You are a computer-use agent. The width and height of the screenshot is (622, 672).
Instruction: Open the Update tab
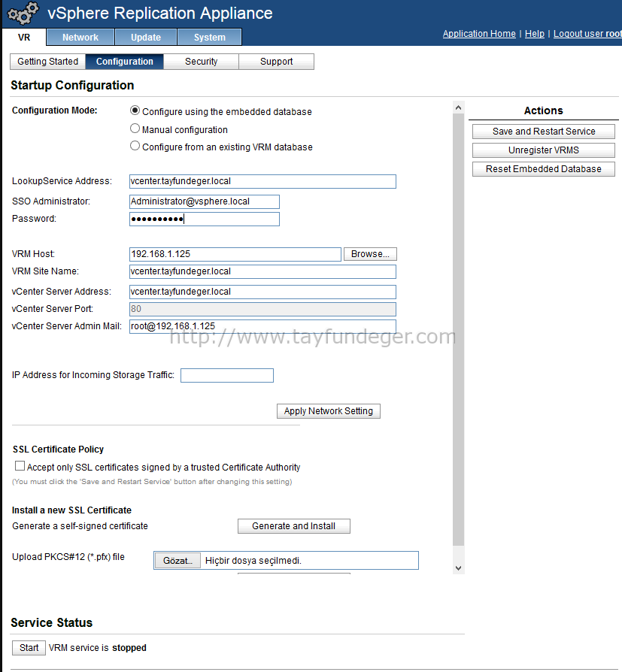146,38
